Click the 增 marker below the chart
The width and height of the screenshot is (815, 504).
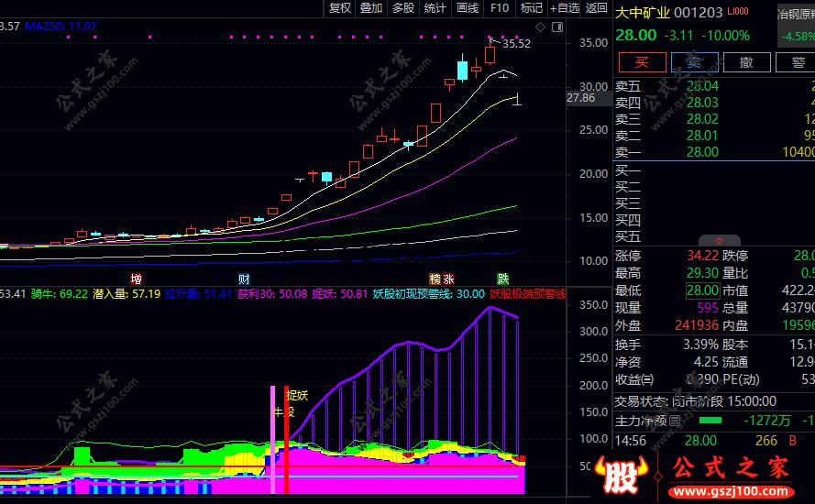point(137,279)
